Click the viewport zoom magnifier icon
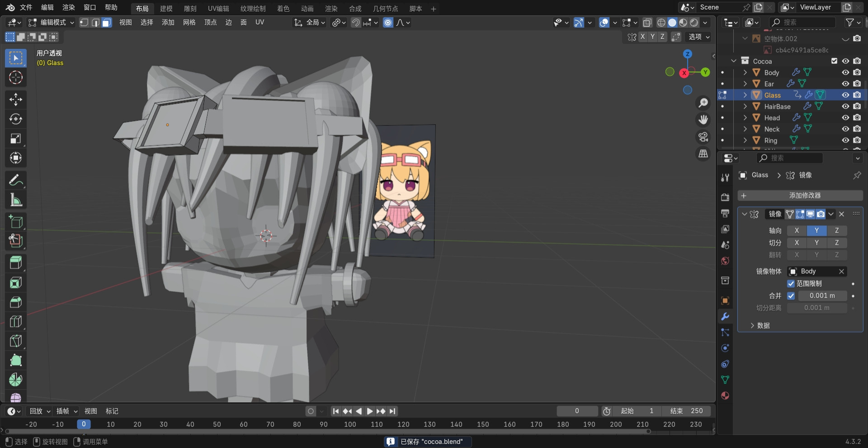868x448 pixels. click(703, 103)
